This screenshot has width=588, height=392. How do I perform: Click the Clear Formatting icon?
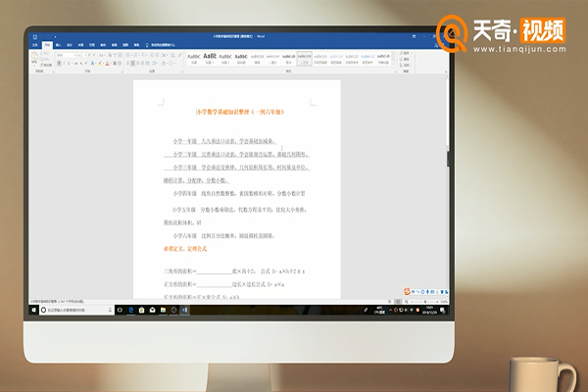pyautogui.click(x=110, y=55)
